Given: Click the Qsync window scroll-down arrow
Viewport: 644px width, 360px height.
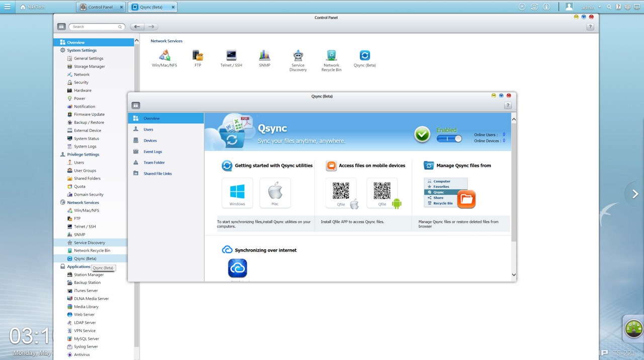Looking at the screenshot, I should [514, 275].
